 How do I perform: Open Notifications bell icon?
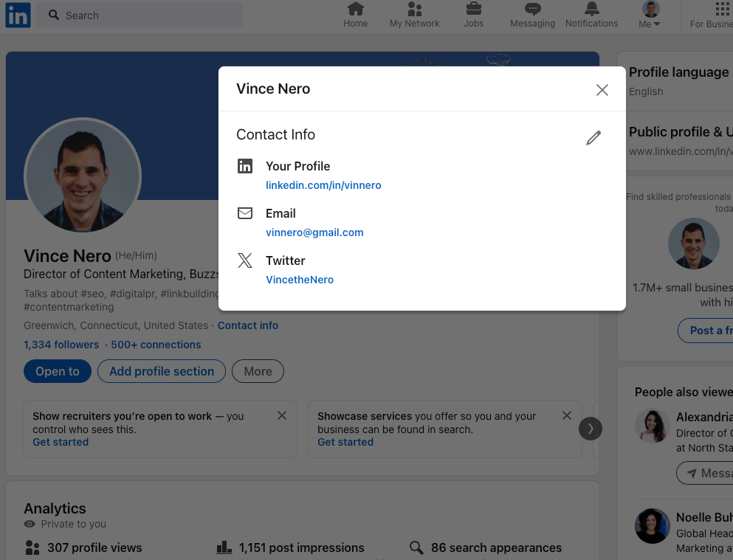[x=591, y=10]
